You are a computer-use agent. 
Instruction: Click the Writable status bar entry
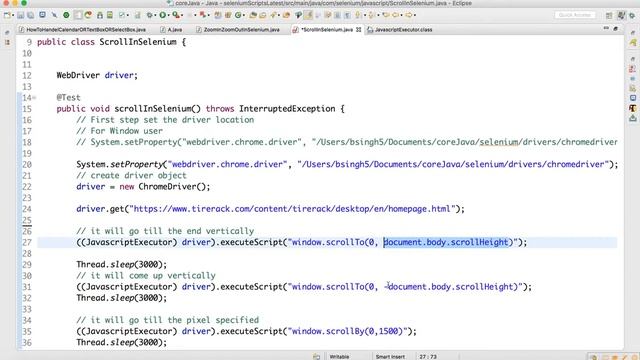[339, 356]
